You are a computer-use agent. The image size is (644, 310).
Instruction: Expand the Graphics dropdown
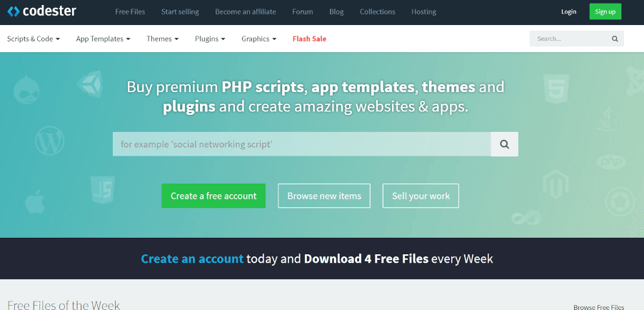coord(258,39)
